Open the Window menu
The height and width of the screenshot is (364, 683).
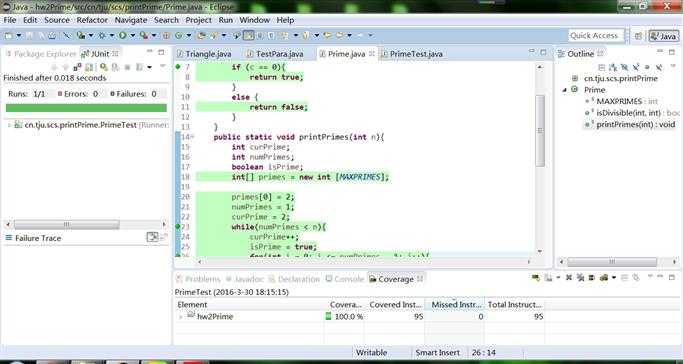pos(254,20)
